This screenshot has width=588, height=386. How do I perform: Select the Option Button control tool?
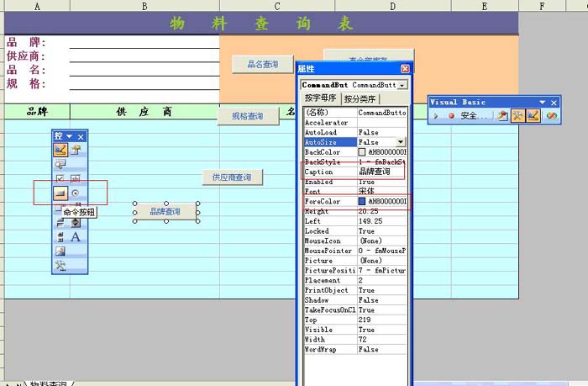tap(76, 193)
